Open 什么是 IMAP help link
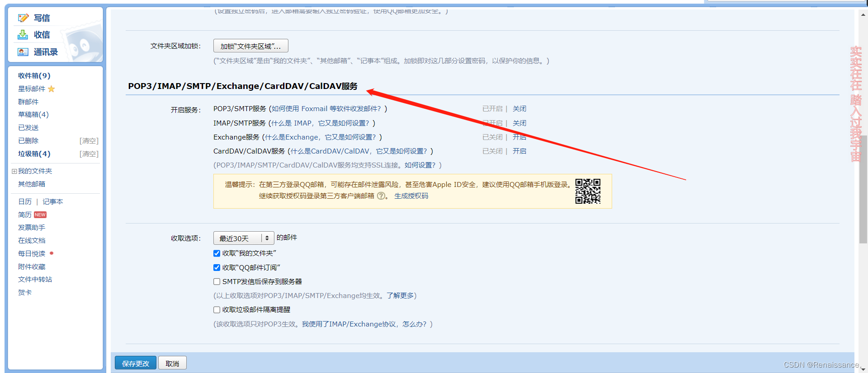This screenshot has height=373, width=868. click(x=320, y=123)
